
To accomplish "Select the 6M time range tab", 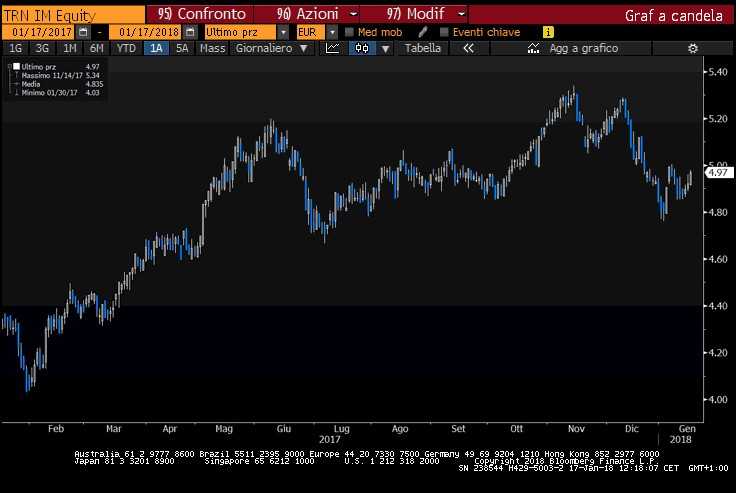I will point(96,48).
